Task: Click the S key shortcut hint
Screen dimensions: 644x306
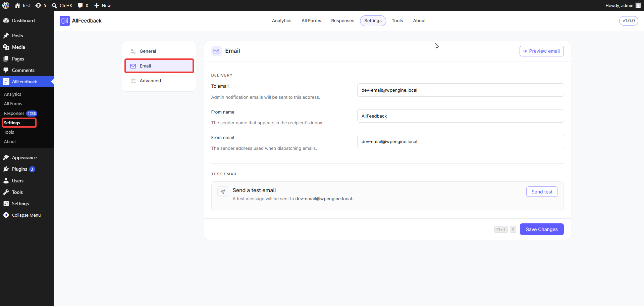Action: tap(513, 230)
